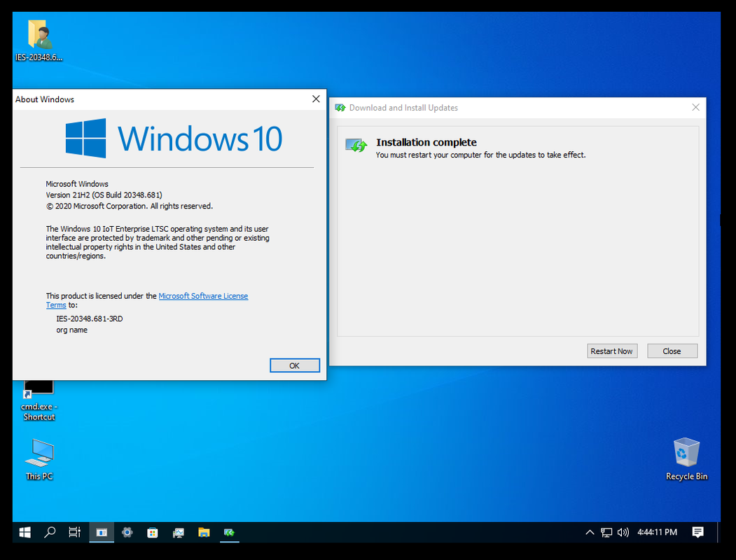Open the taskbar clock showing 4:44:11 PM
This screenshot has height=560, width=736.
pos(657,532)
